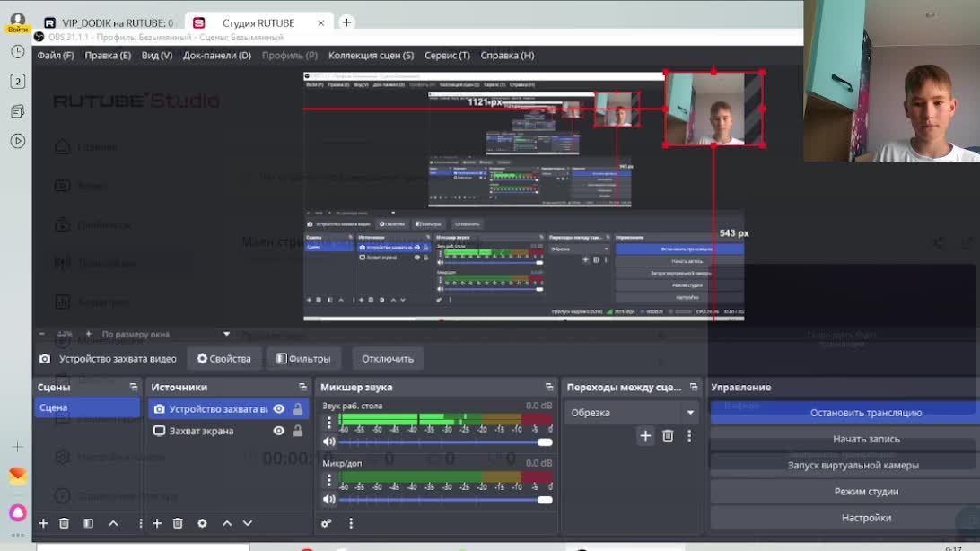The height and width of the screenshot is (551, 980).
Task: Undock the Источники panel
Action: 302,388
